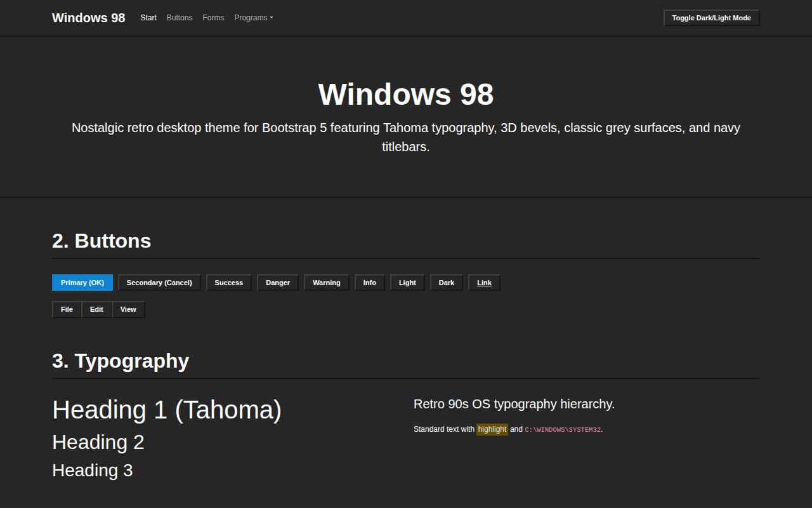
Task: Open the Forms nav link
Action: click(x=213, y=18)
